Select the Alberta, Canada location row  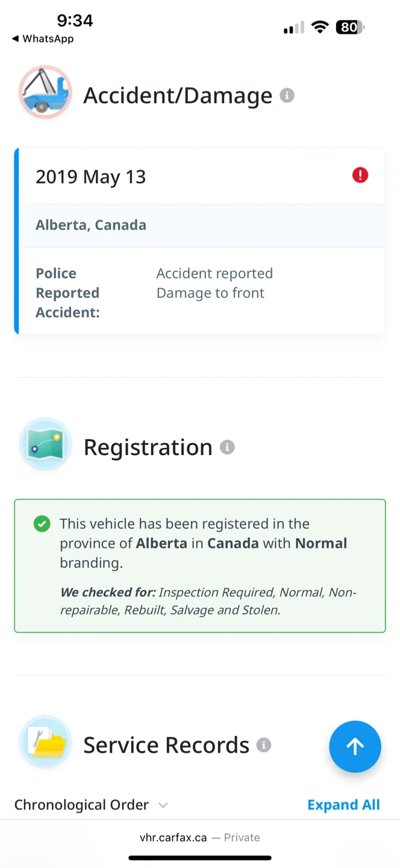[91, 225]
